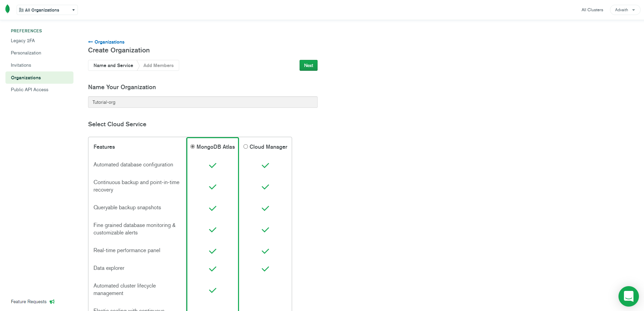Open Legacy 2FA preferences
Image resolution: width=644 pixels, height=311 pixels.
[23, 41]
